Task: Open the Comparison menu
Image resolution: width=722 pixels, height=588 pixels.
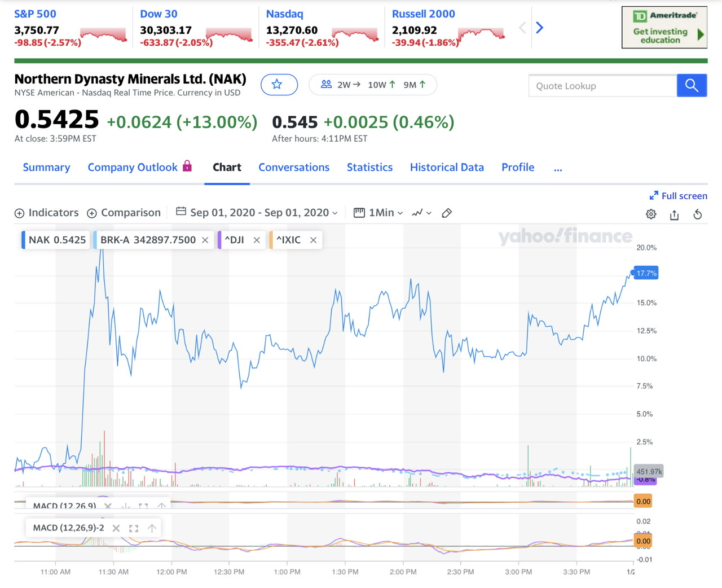Action: 124,213
